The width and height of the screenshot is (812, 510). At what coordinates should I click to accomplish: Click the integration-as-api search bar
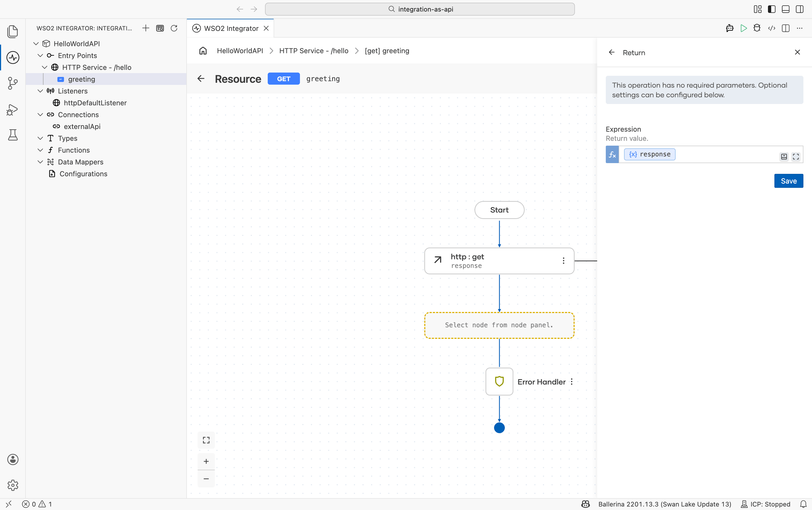[420, 9]
